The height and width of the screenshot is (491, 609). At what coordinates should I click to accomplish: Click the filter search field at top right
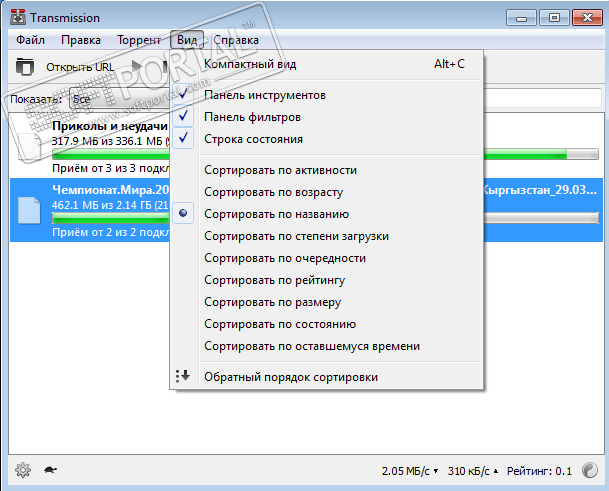[542, 99]
